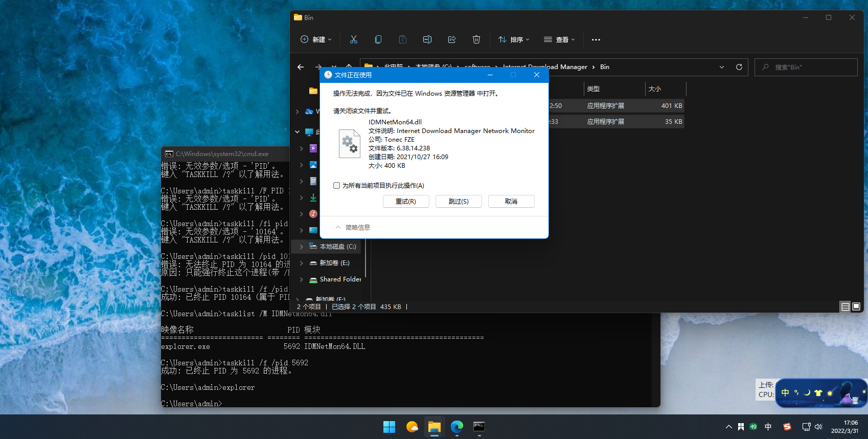Click the search Bin input field
The image size is (868, 439).
coord(806,67)
